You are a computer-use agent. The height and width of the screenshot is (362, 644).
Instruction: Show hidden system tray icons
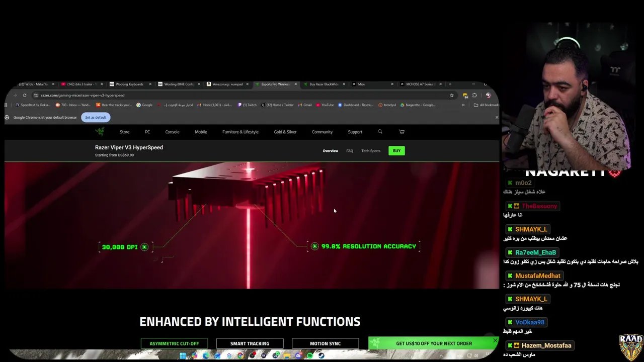[441, 355]
